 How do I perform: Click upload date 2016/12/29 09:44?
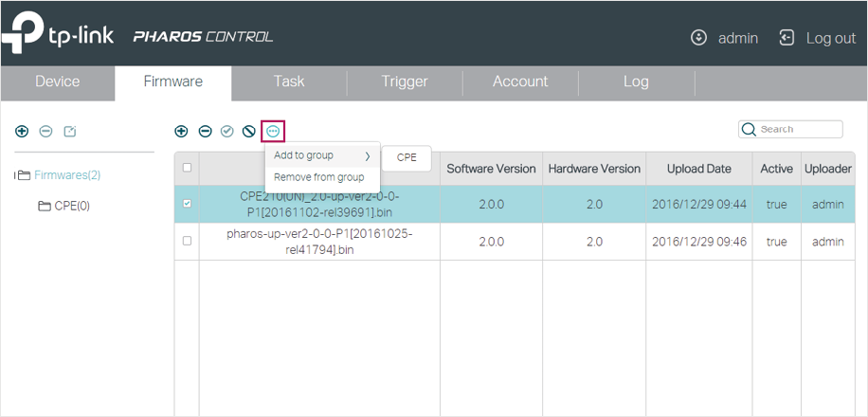click(698, 205)
